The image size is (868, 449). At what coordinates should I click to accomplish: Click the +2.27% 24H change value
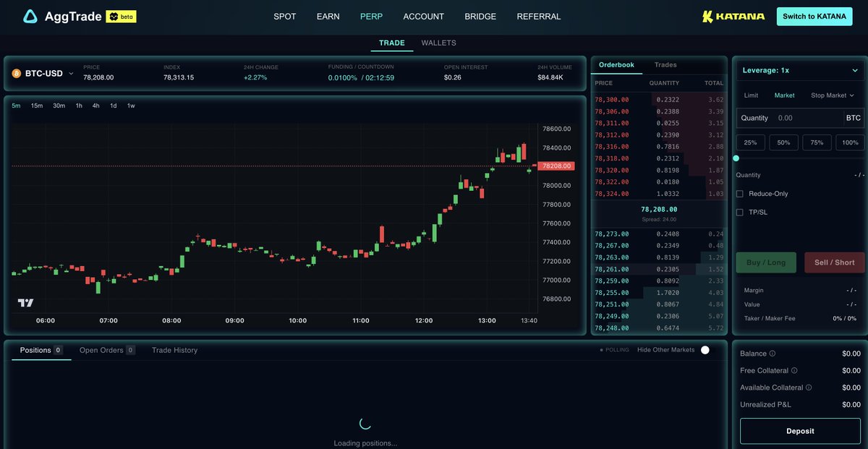[x=255, y=77]
